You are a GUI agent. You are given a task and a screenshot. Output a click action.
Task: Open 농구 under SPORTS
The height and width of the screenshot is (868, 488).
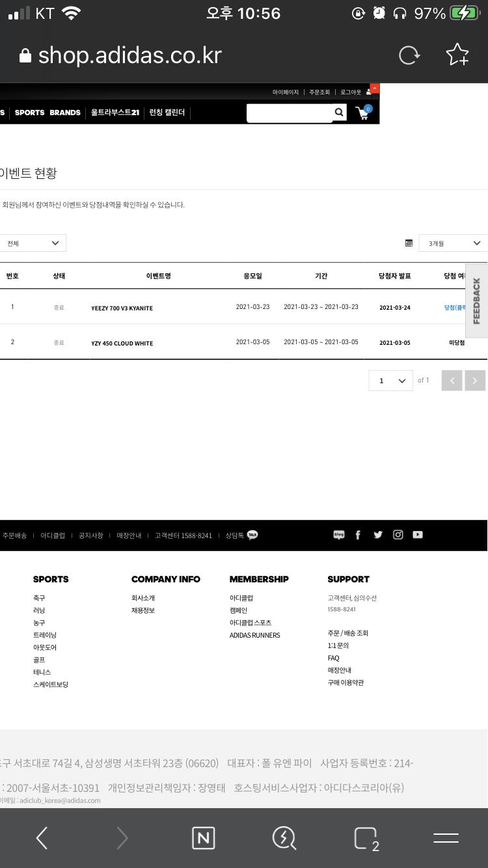[x=39, y=623]
